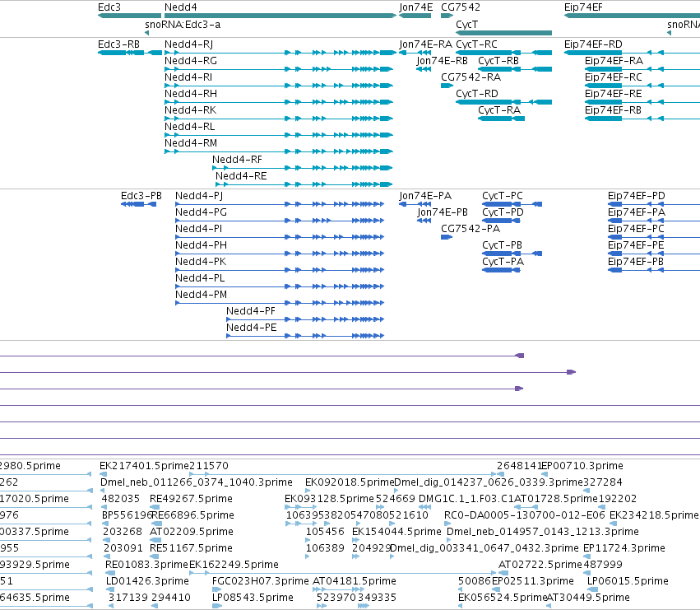700x610 pixels.
Task: Select cDNA AT02209.5prime
Action: point(155,540)
